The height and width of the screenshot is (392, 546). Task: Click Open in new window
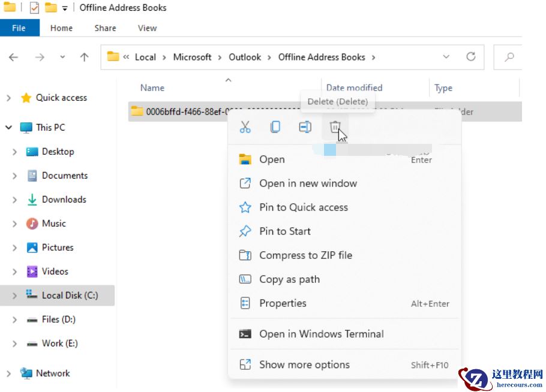coord(308,183)
